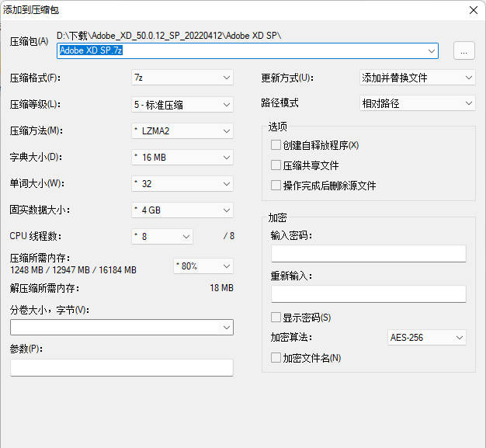Click the archive name field Adobe XD SP.7z

pos(248,50)
